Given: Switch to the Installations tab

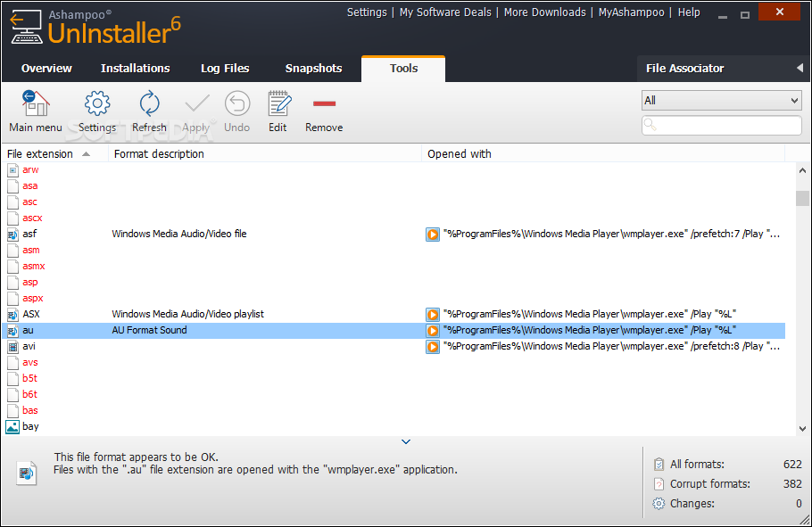Looking at the screenshot, I should point(135,69).
